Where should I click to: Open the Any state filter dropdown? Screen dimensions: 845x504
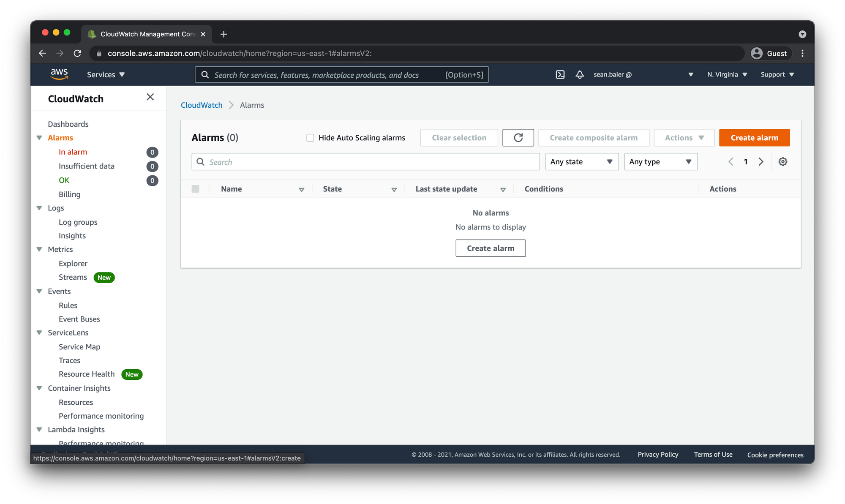coord(581,162)
